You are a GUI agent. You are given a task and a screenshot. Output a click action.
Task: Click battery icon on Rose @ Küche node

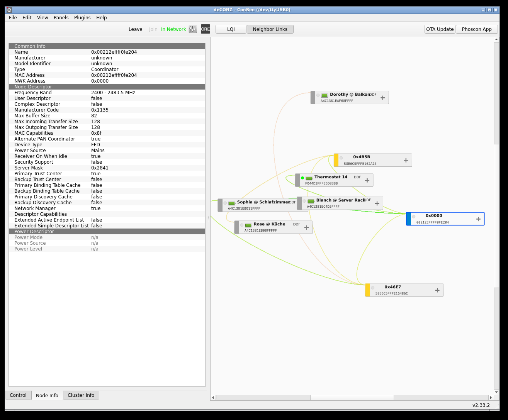click(x=248, y=225)
